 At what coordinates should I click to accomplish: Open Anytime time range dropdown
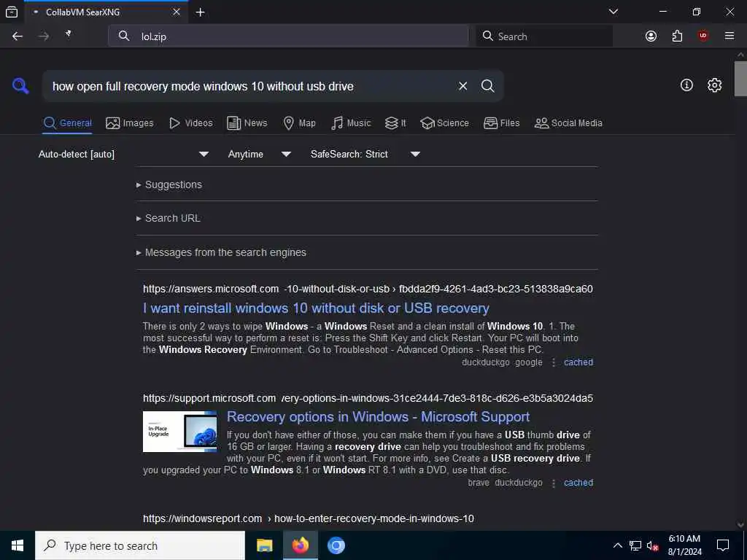[x=259, y=154]
